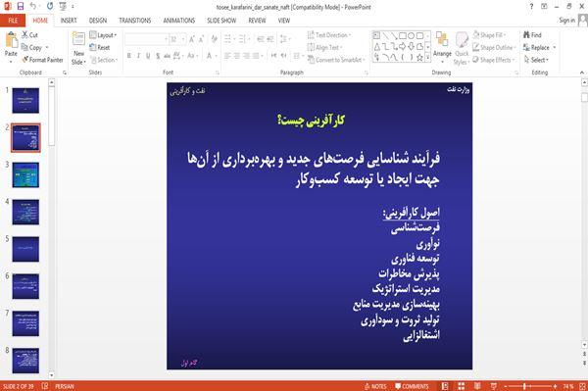The height and width of the screenshot is (391, 588).
Task: Undo last action in quick access toolbar
Action: tap(33, 7)
